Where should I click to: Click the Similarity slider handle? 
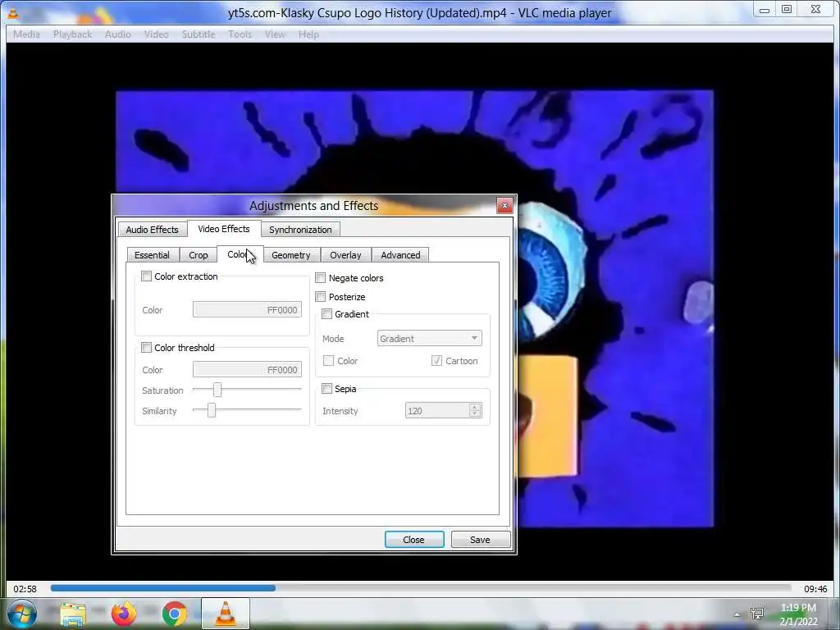(212, 410)
